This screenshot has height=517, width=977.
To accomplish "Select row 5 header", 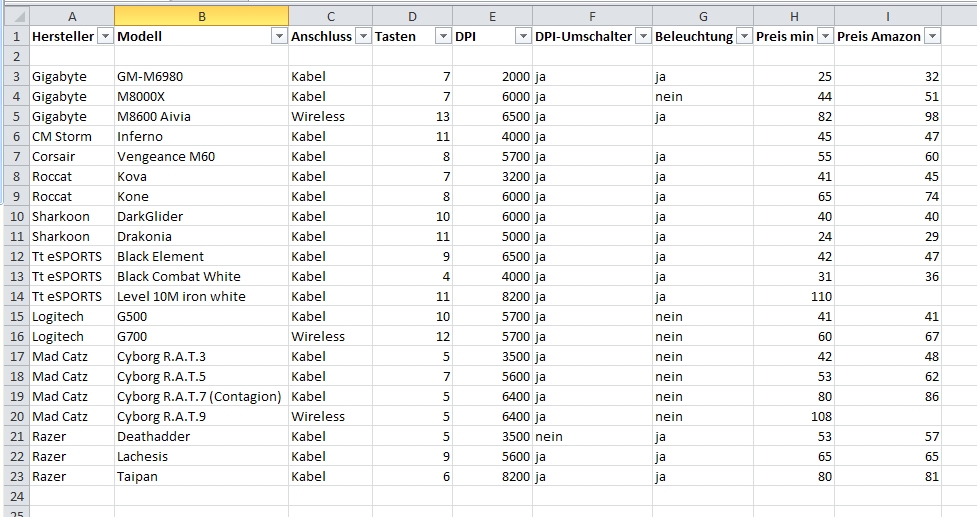I will tap(16, 116).
